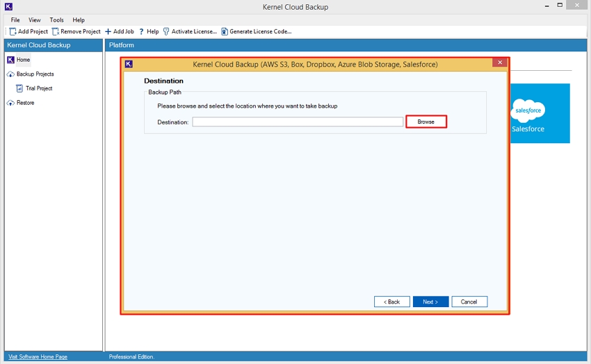
Task: Click the Kernel Cloud Backup sidebar header
Action: click(x=53, y=45)
